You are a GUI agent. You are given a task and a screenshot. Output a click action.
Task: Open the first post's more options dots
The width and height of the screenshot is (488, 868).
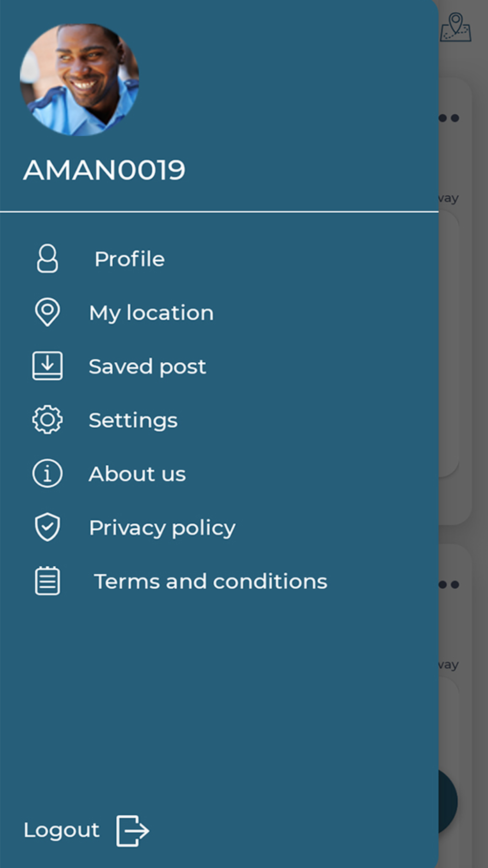pyautogui.click(x=448, y=118)
